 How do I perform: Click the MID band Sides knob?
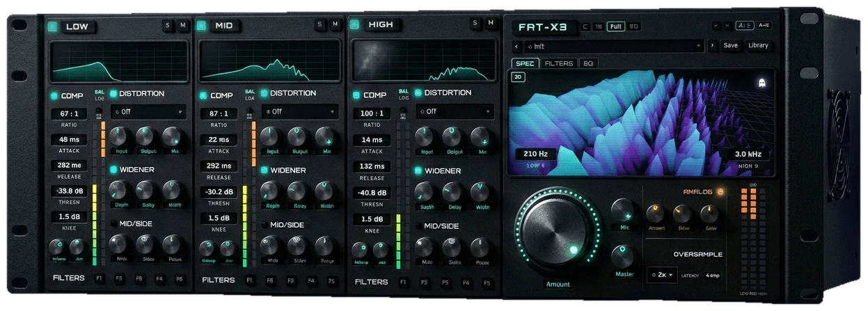297,244
